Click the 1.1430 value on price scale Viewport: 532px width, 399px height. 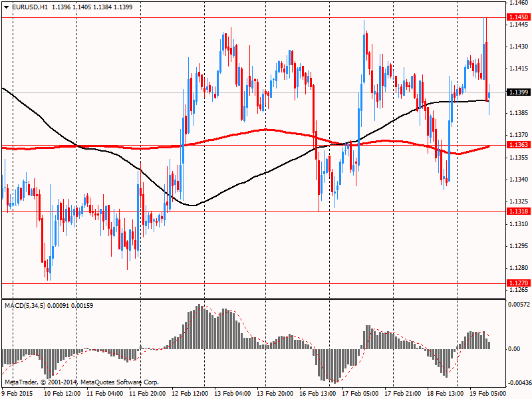point(518,47)
